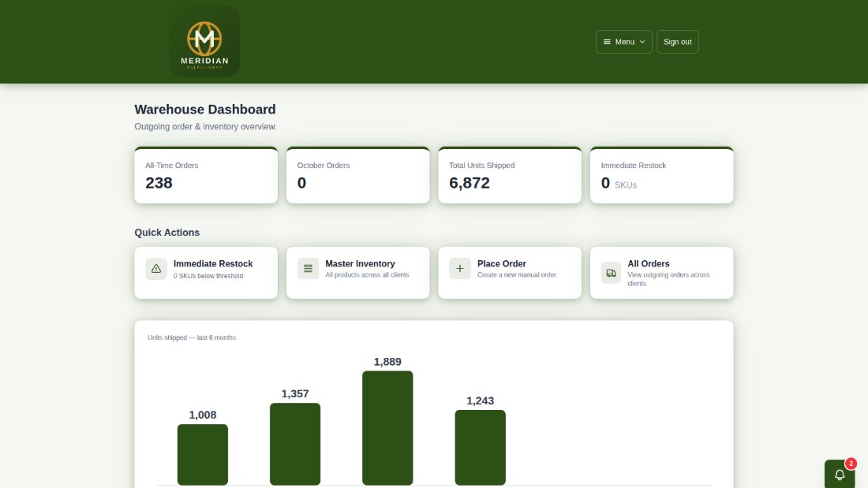This screenshot has height=488, width=868.
Task: Select the October Orders stat card
Action: [357, 175]
